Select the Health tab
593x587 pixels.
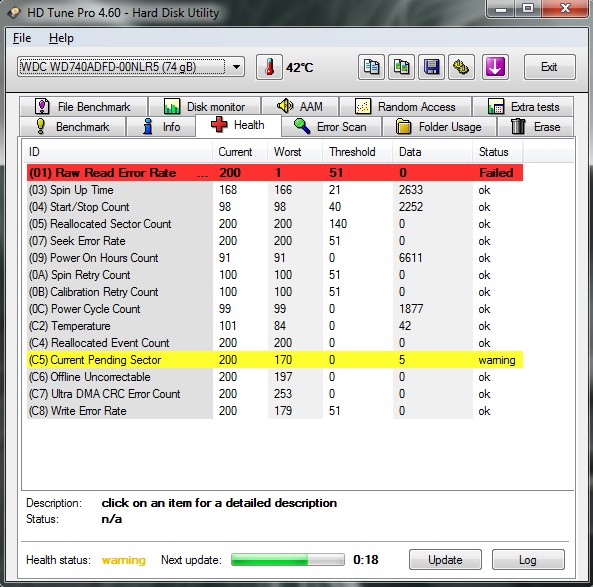238,125
